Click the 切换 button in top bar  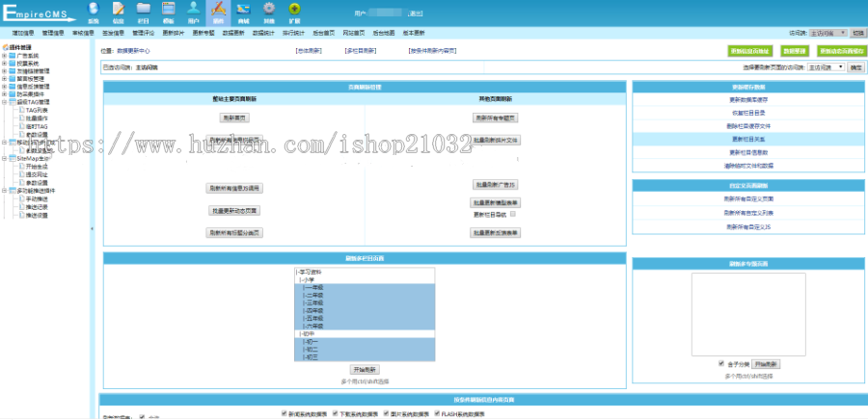coord(856,33)
